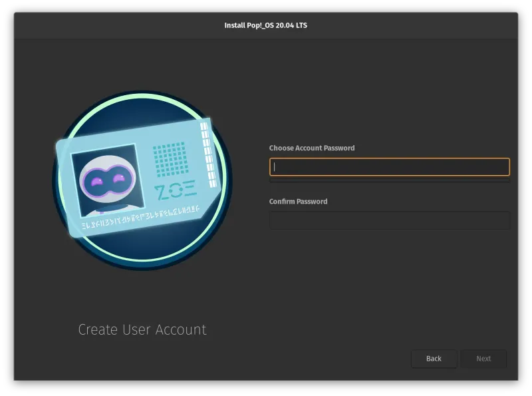The image size is (532, 396).
Task: Click the 'Confirm Password' label
Action: point(298,202)
